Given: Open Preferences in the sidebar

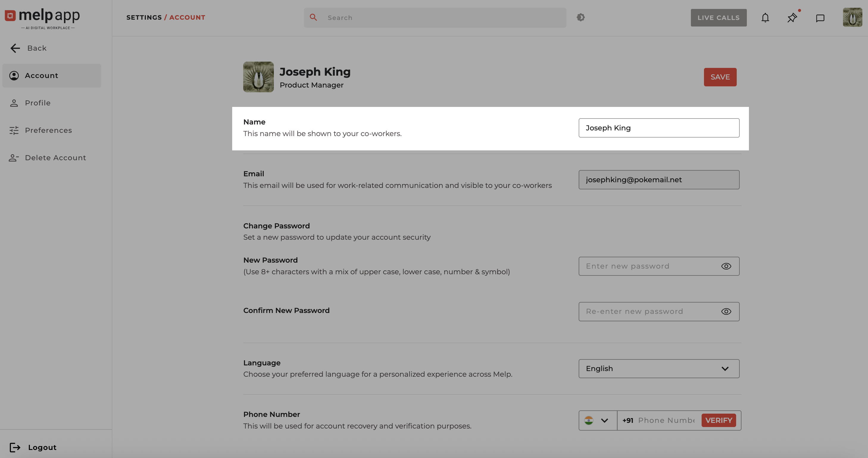Looking at the screenshot, I should pos(48,130).
